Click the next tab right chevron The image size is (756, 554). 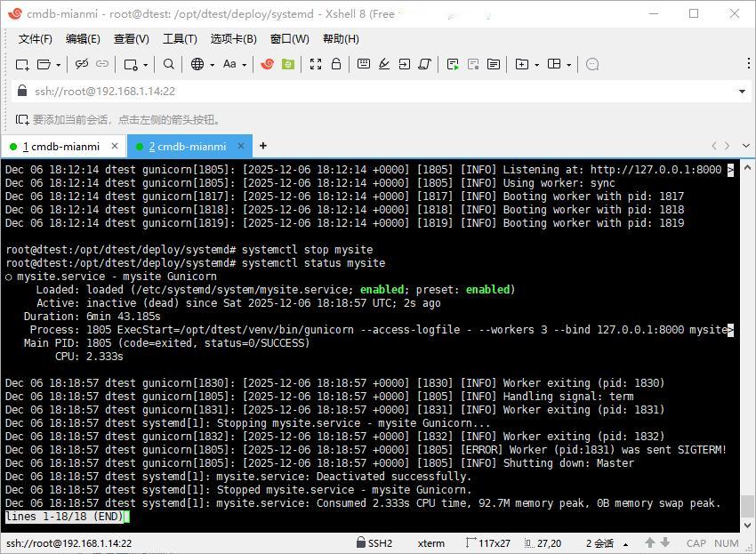(727, 146)
